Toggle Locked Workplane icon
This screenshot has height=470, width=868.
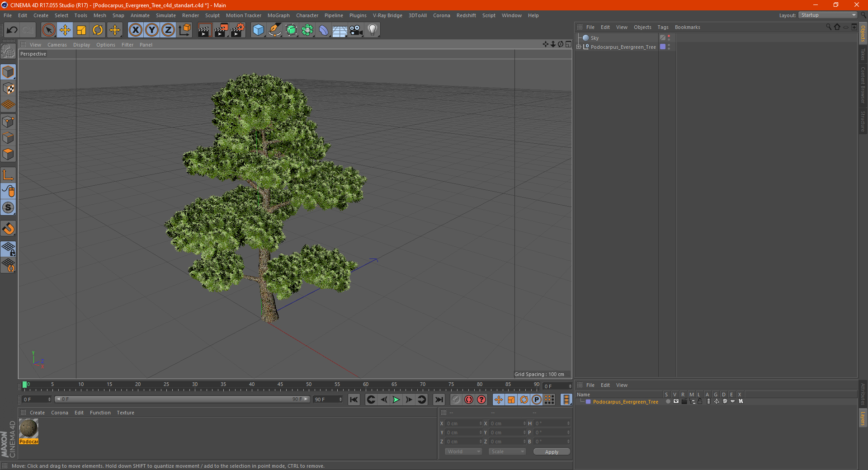(x=8, y=249)
